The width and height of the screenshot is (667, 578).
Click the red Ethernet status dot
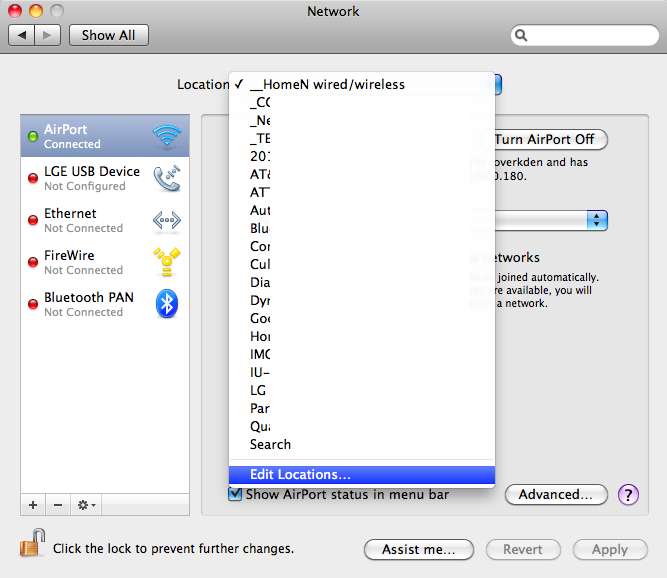coord(33,220)
